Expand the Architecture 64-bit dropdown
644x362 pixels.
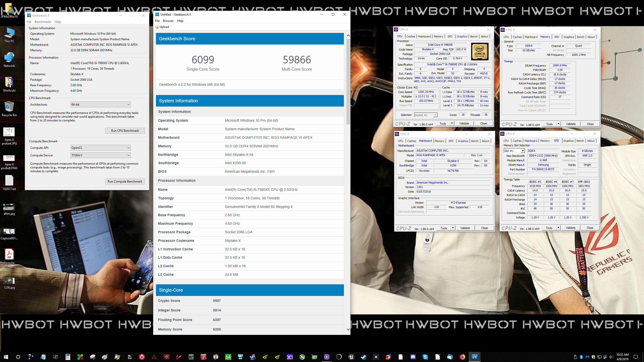click(x=100, y=105)
